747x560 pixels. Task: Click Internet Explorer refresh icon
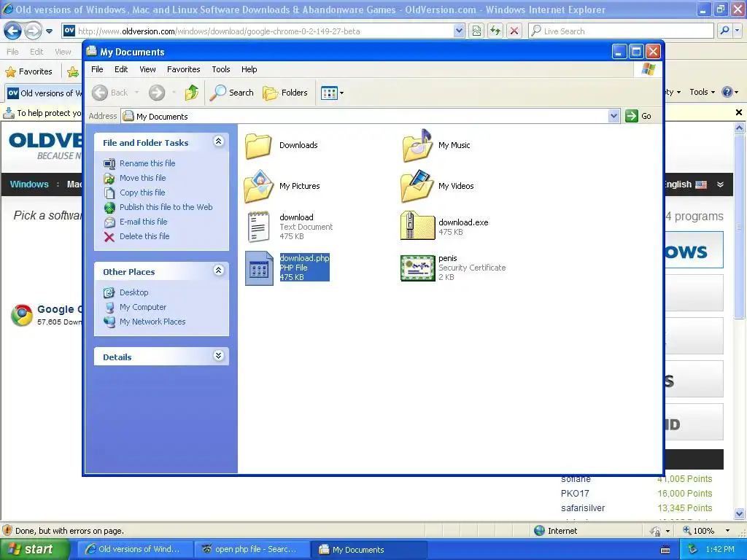(x=495, y=31)
